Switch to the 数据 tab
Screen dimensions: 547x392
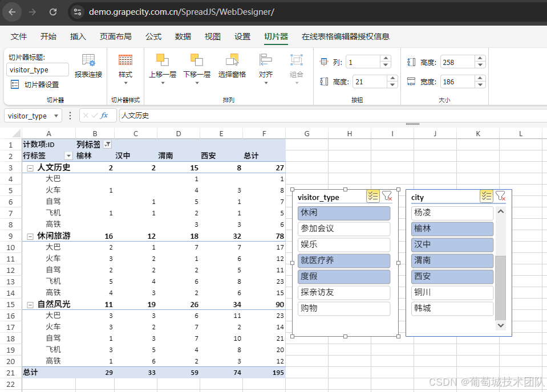pyautogui.click(x=183, y=36)
